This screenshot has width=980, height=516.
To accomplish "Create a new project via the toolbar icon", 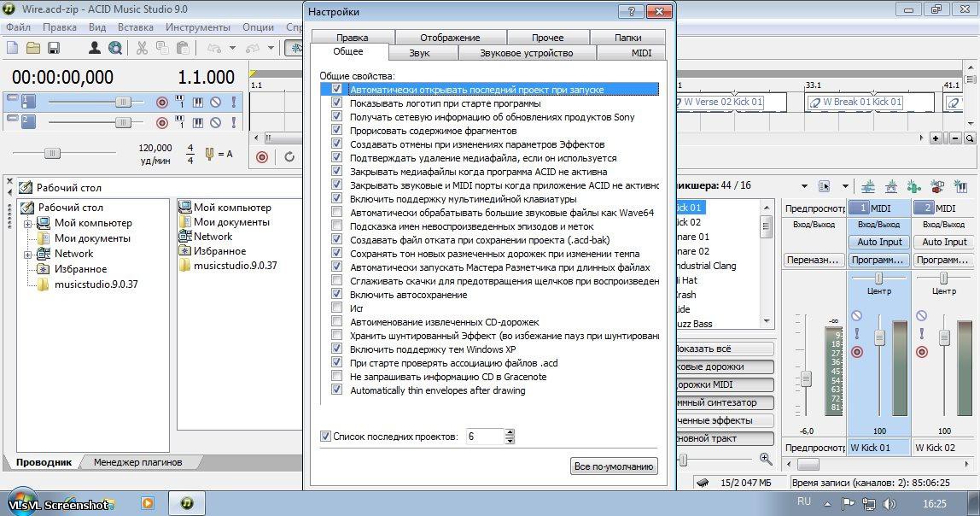I will (x=13, y=48).
